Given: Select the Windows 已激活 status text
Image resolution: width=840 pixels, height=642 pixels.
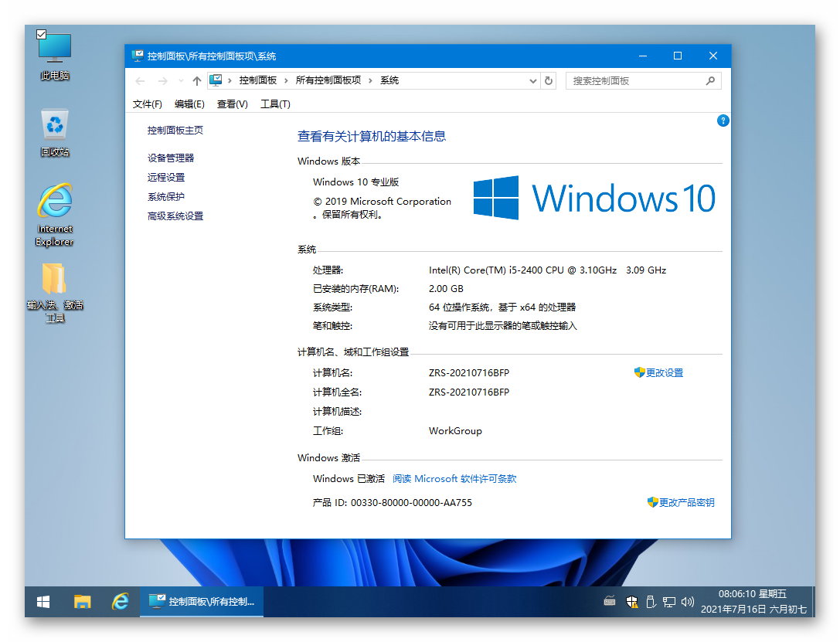Looking at the screenshot, I should [349, 479].
